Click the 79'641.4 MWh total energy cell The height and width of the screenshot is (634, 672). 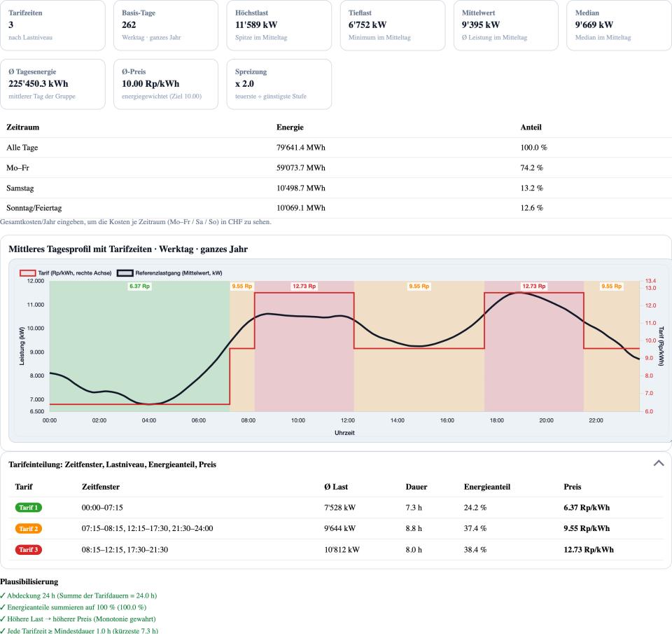[301, 148]
